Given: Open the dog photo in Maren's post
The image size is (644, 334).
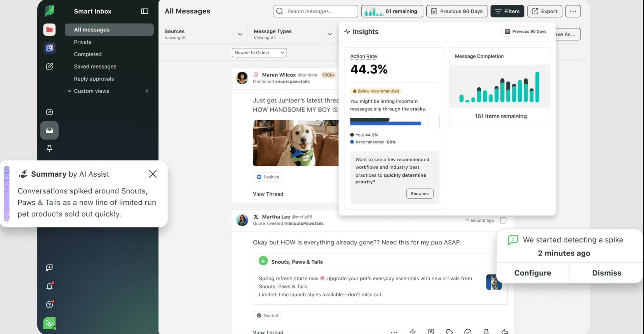Looking at the screenshot, I should point(296,143).
